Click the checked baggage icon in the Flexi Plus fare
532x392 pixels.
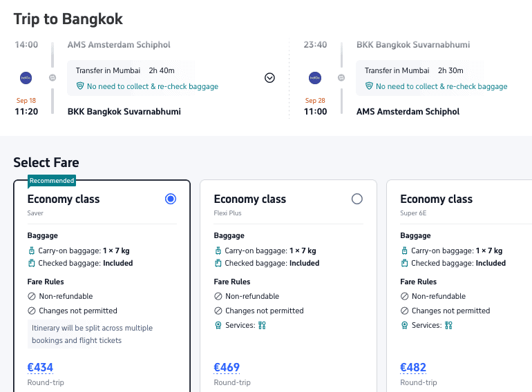218,263
